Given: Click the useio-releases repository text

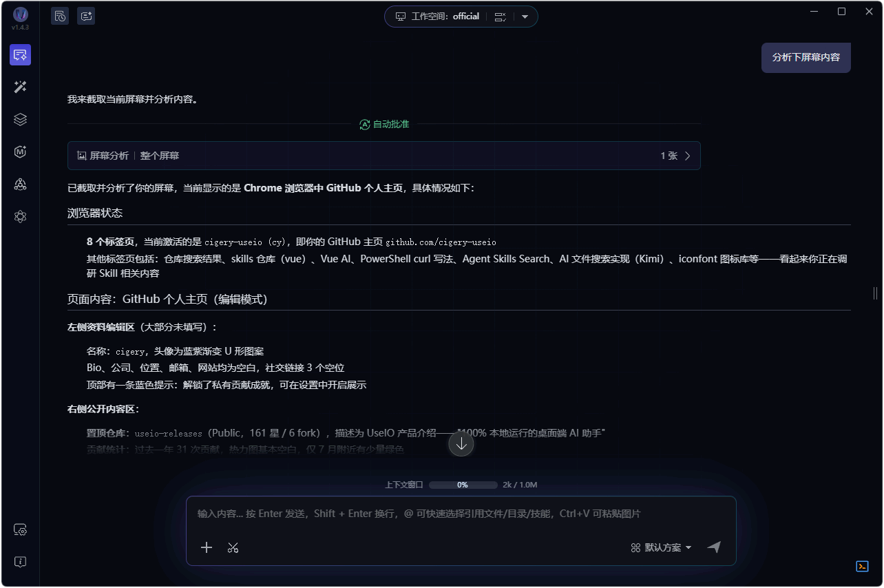Looking at the screenshot, I should (x=168, y=433).
